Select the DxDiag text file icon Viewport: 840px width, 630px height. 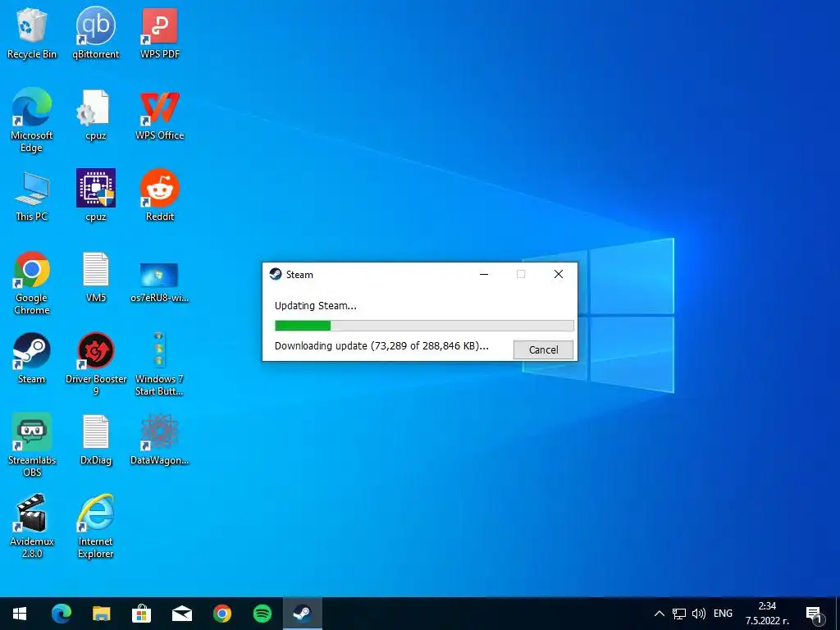coord(96,440)
